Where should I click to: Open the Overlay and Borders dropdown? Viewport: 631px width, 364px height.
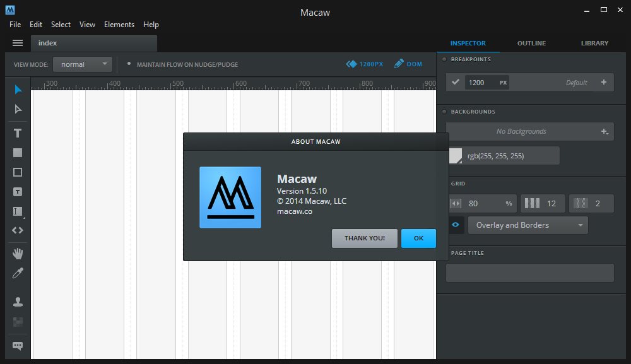tap(528, 225)
